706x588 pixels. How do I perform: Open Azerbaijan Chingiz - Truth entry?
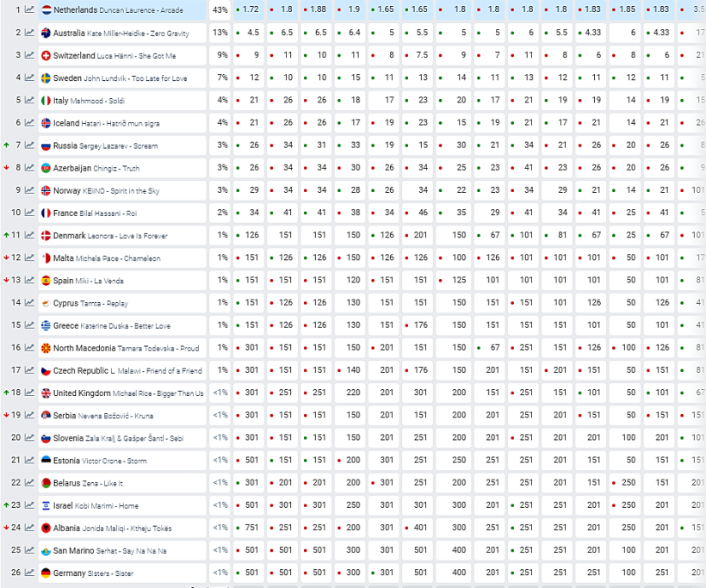point(96,168)
